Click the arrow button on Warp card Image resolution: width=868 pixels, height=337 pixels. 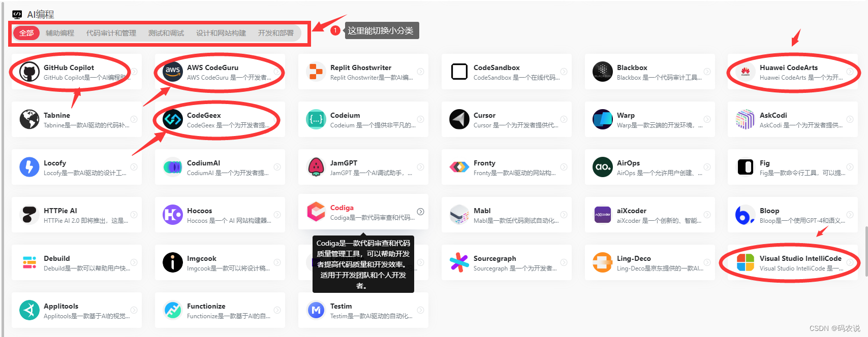point(707,119)
